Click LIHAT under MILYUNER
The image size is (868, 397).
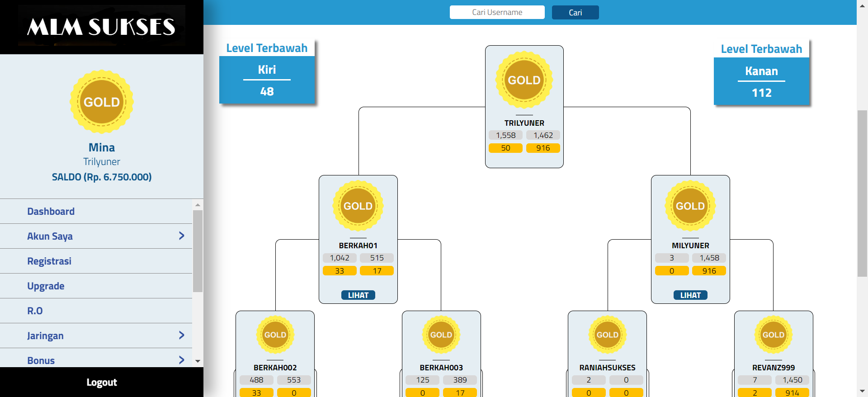coord(690,295)
